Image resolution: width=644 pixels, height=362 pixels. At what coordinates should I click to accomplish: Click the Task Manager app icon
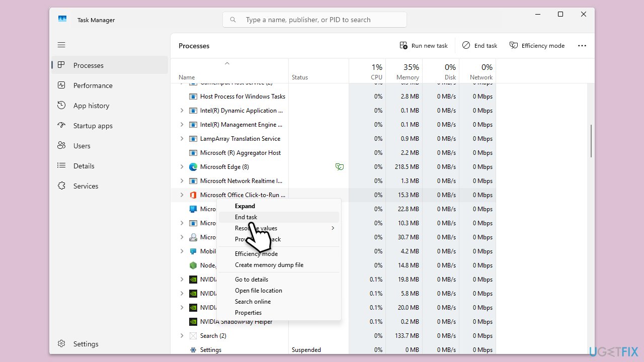[62, 20]
